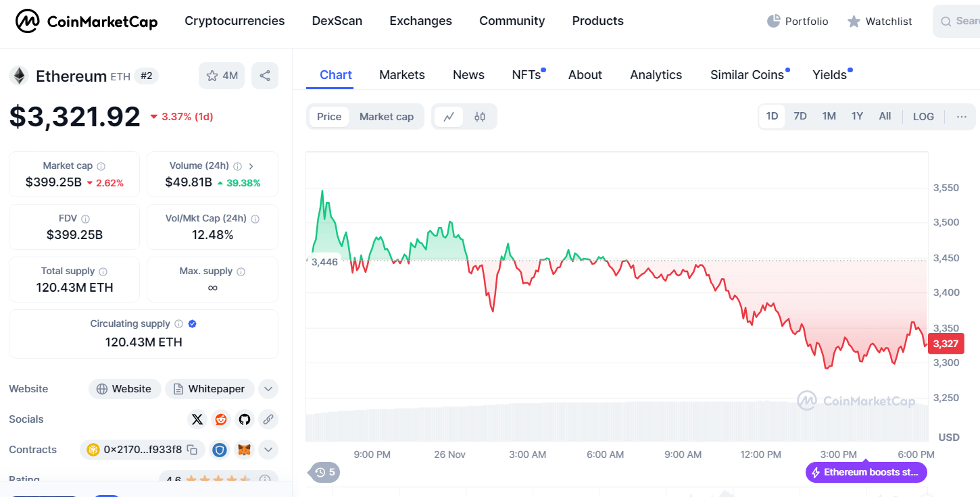Open Community menu
Viewport: 980px width, 497px height.
click(x=512, y=21)
